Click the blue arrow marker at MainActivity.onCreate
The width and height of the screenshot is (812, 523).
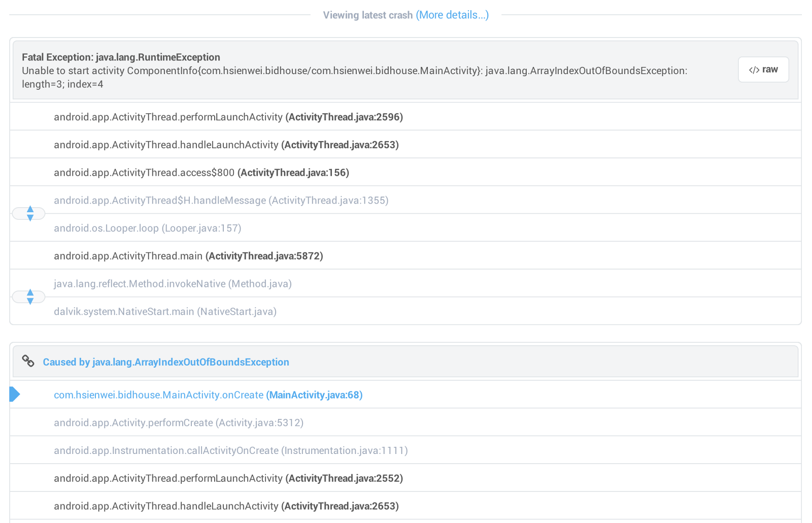pyautogui.click(x=15, y=394)
